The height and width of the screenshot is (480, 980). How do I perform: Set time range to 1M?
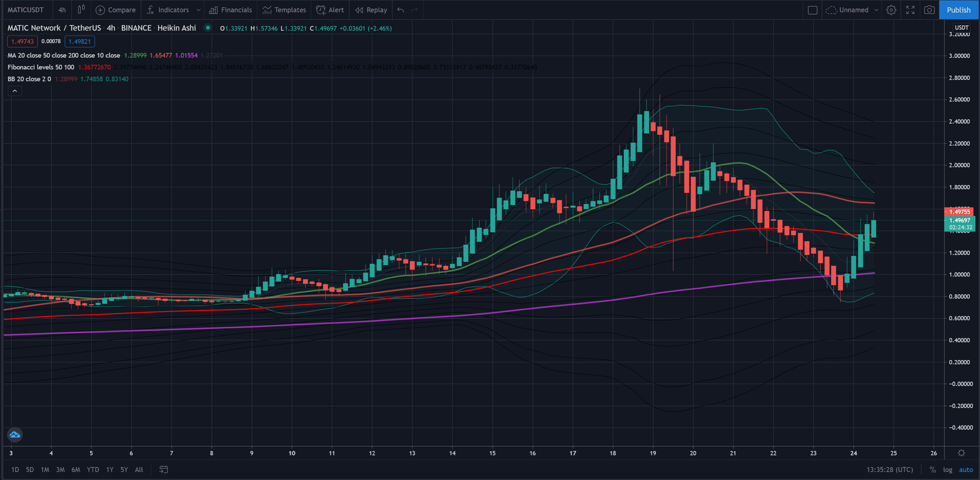45,470
